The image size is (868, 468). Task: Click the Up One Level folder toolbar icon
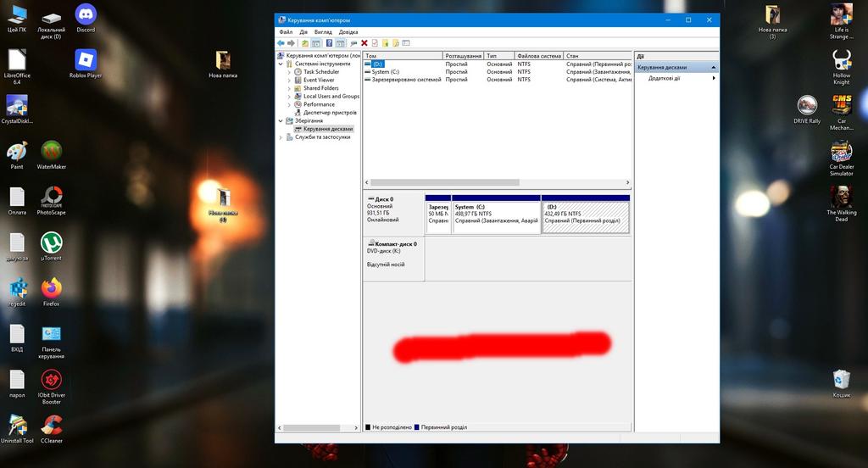pos(305,42)
